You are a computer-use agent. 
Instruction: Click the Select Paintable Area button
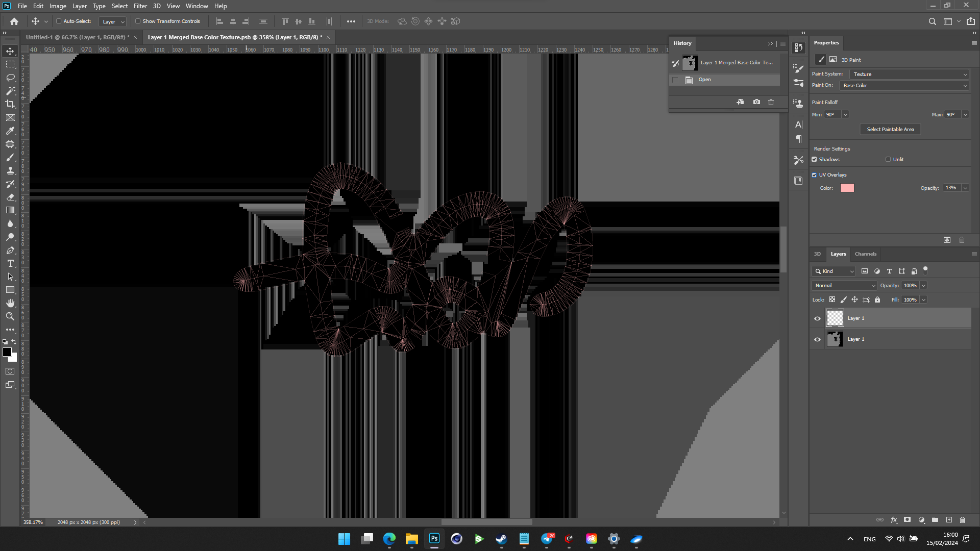point(890,129)
